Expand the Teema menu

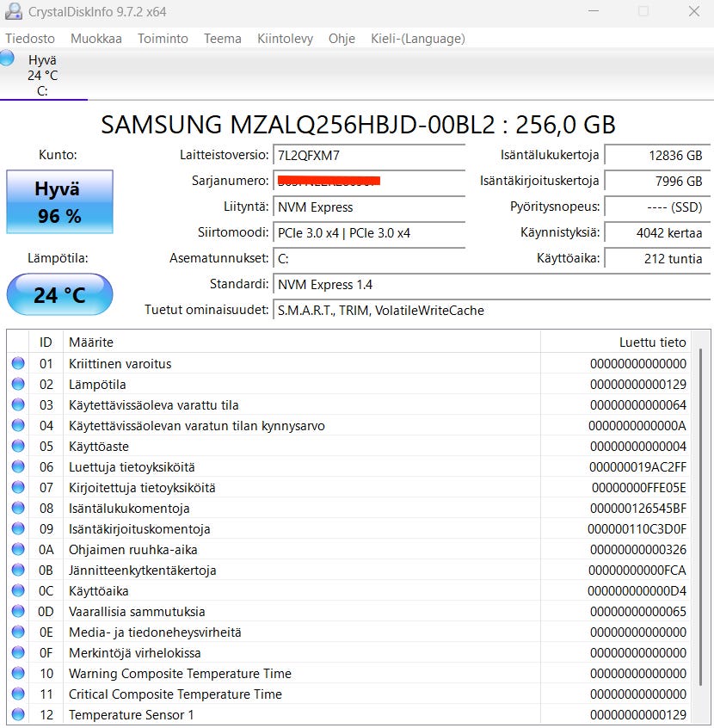[x=223, y=39]
